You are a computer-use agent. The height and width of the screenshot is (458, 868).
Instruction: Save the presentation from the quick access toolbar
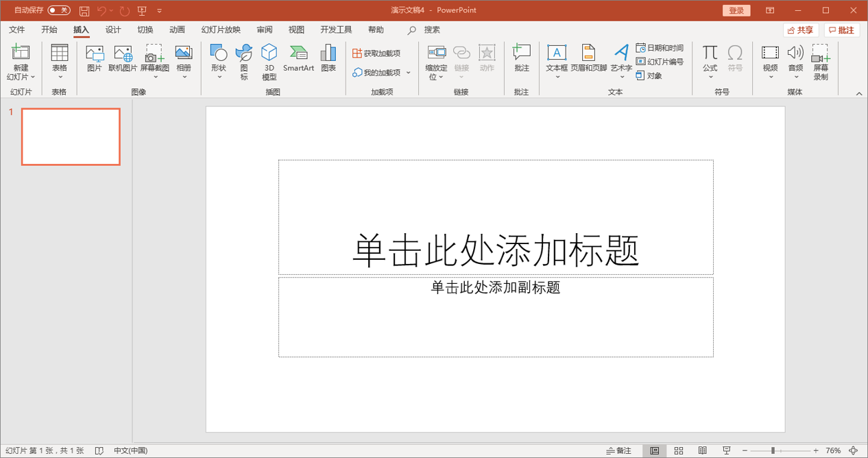(x=84, y=10)
